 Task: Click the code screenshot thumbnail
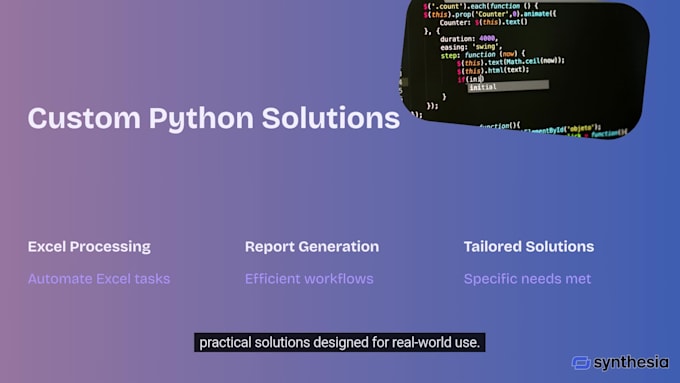[x=525, y=69]
